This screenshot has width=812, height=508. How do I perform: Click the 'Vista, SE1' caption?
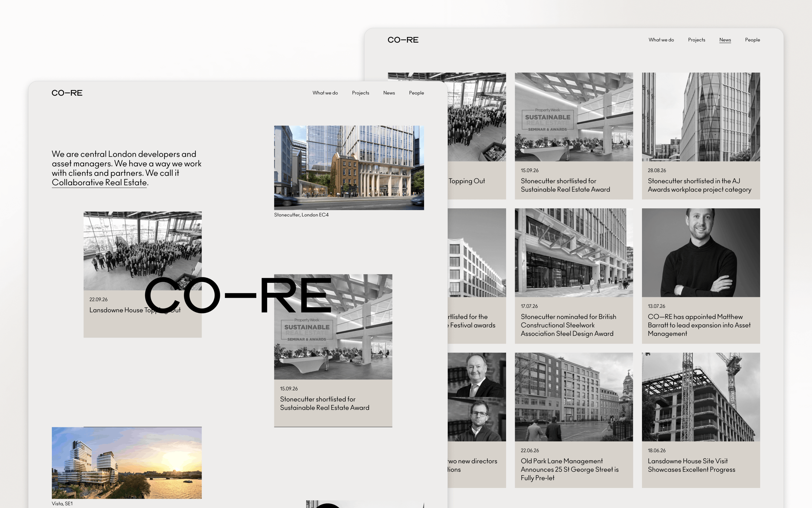pyautogui.click(x=62, y=504)
